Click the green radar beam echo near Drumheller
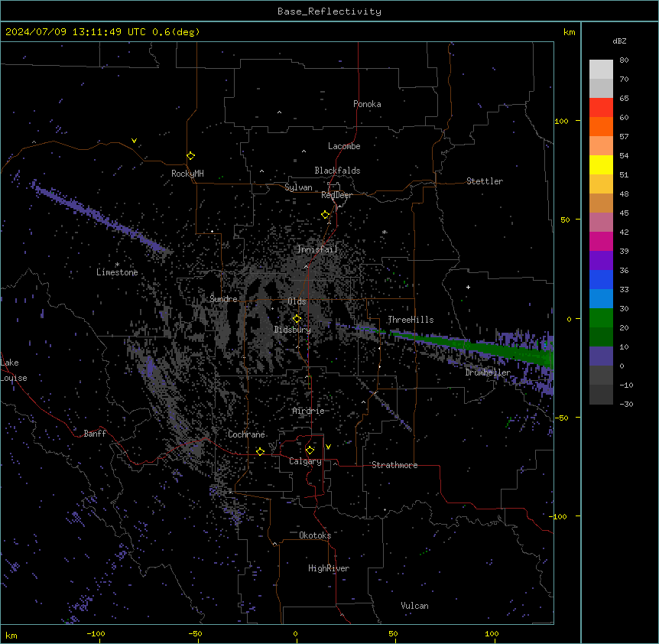 click(x=475, y=346)
